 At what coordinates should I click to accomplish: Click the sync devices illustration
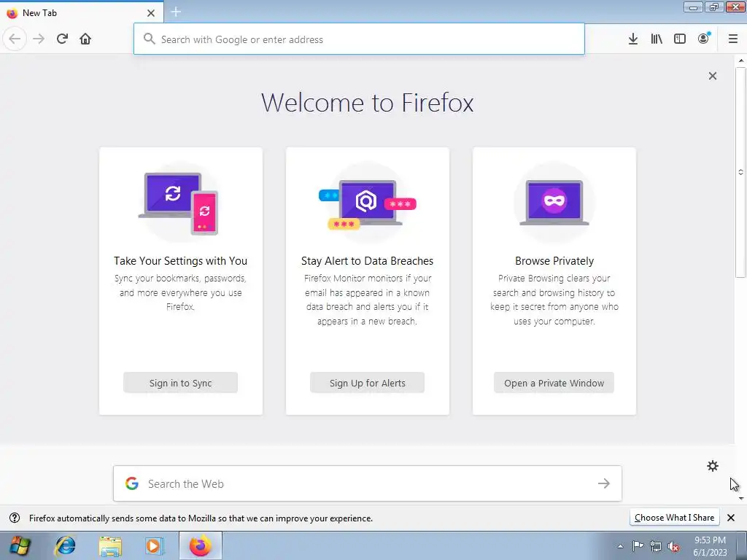tap(179, 203)
